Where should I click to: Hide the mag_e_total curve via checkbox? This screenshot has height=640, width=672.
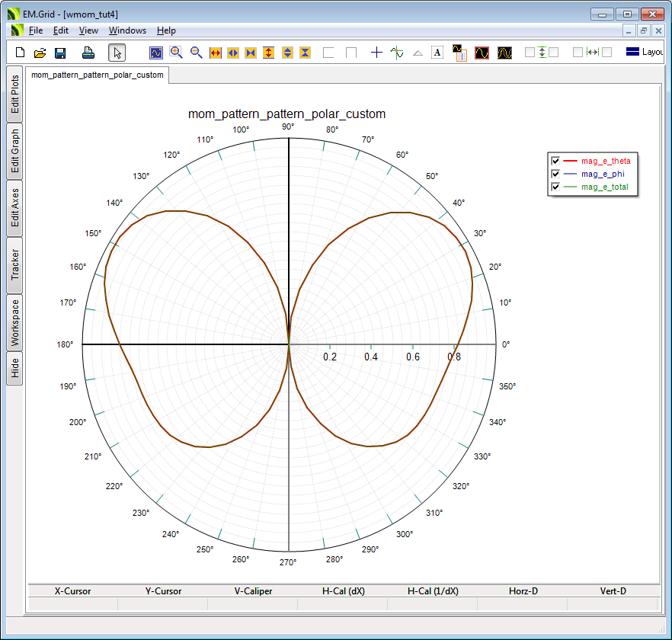(x=555, y=187)
